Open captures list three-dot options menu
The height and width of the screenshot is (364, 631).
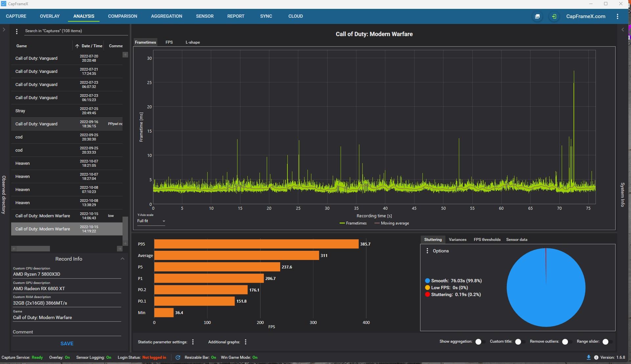17,32
